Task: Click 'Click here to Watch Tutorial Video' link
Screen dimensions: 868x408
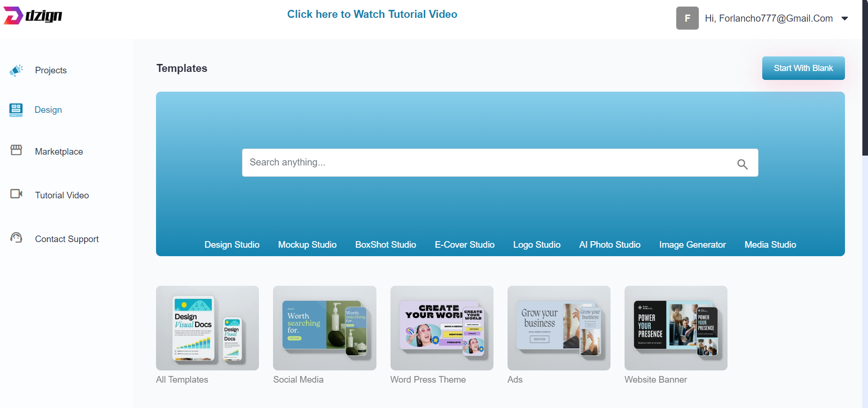Action: pos(372,14)
